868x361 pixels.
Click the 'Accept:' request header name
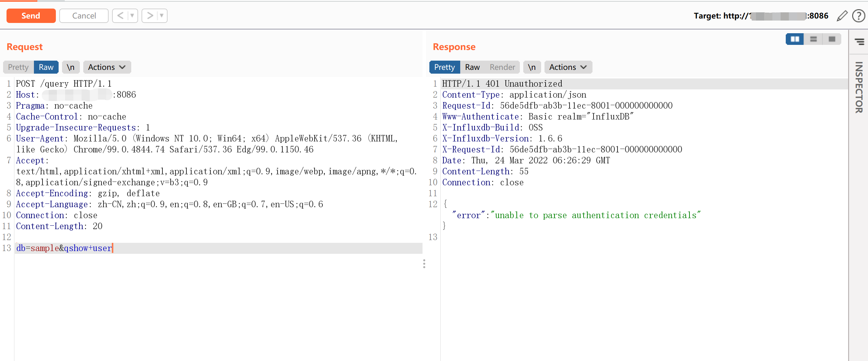(x=32, y=161)
